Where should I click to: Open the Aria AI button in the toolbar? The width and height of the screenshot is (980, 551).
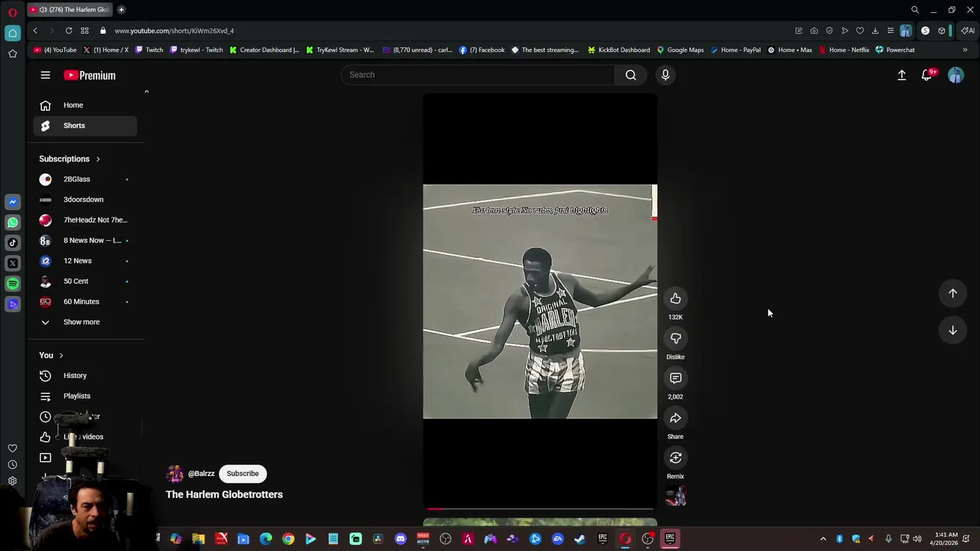(x=968, y=31)
